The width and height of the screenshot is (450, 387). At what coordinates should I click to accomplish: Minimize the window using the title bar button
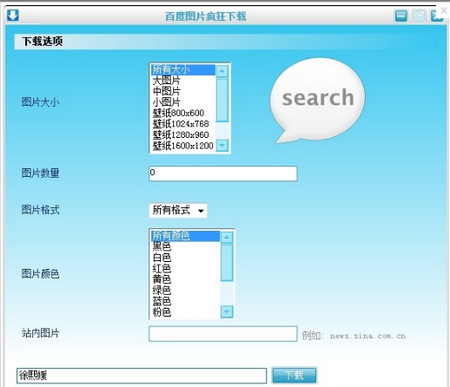click(401, 16)
